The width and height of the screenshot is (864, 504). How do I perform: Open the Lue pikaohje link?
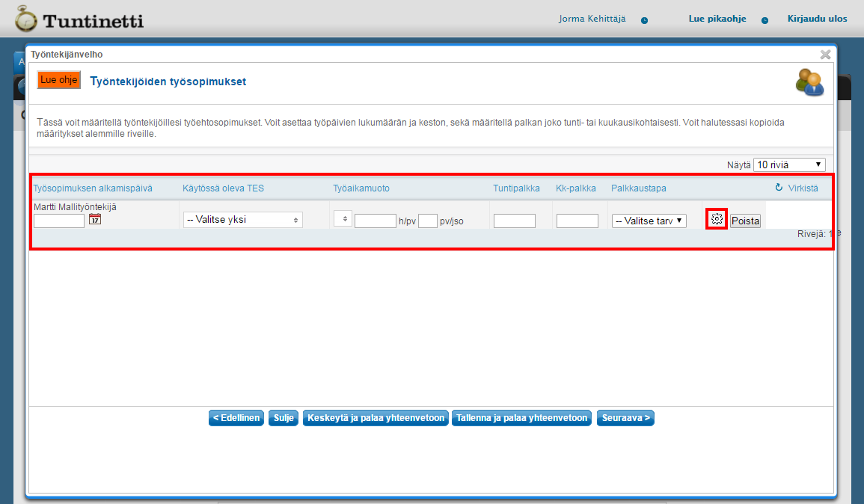tap(717, 19)
